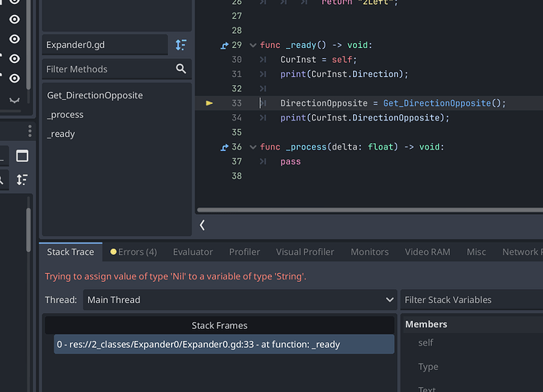Select the self member variable

tap(426, 342)
